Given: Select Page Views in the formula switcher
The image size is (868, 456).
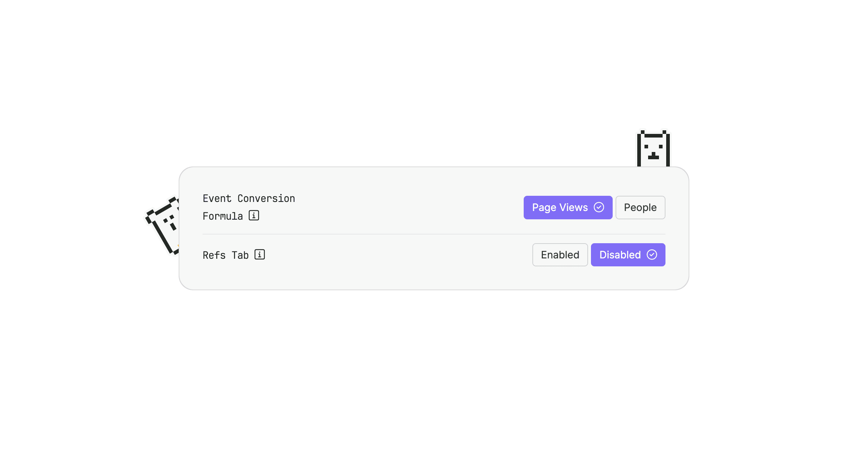Looking at the screenshot, I should coord(568,207).
